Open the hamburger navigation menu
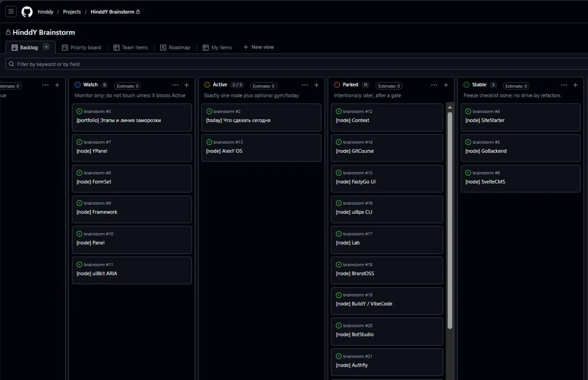The width and height of the screenshot is (588, 380). 11,11
